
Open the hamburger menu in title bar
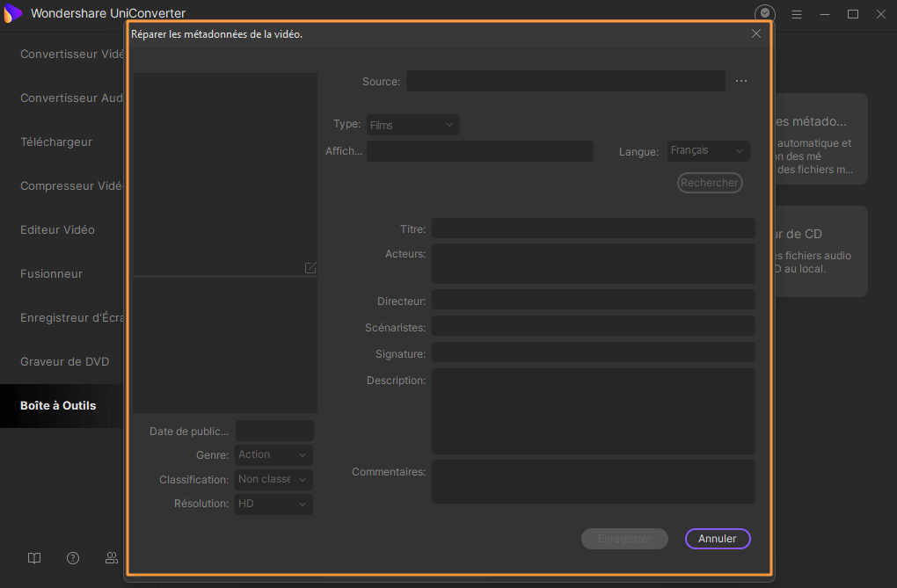797,14
